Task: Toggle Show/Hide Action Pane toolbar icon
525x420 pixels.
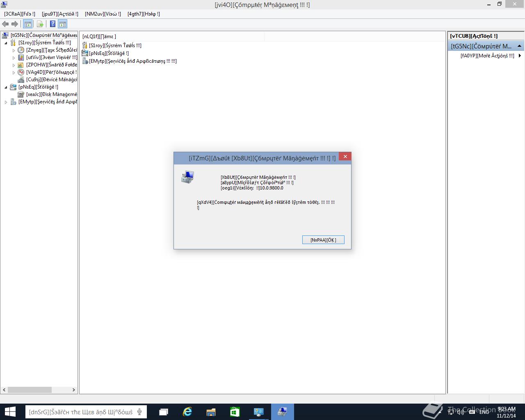Action: (x=62, y=24)
